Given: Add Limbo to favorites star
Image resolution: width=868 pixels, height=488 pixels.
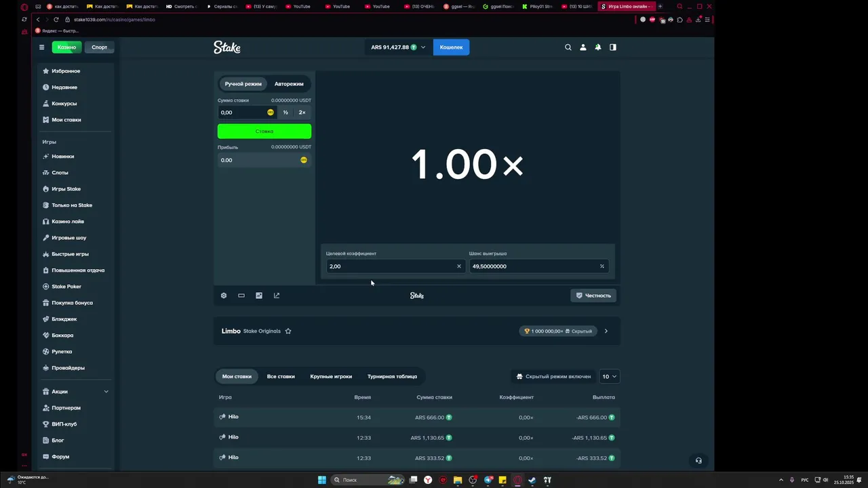Looking at the screenshot, I should point(288,331).
